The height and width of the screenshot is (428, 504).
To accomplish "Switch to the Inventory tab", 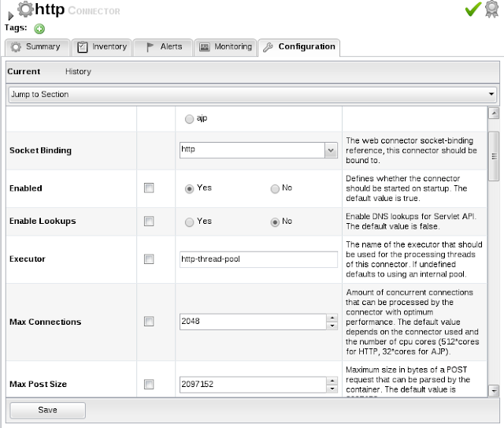I will 102,47.
